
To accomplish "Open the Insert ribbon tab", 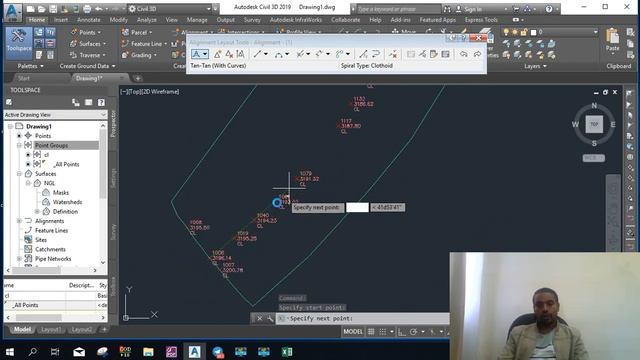I will [x=61, y=20].
